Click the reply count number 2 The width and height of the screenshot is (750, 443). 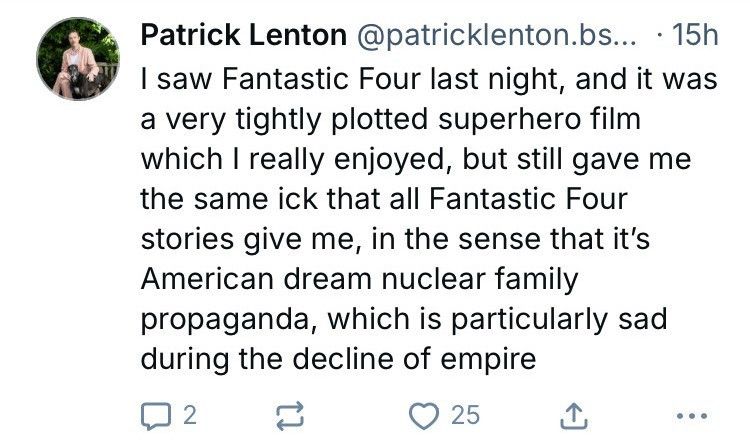coord(190,415)
